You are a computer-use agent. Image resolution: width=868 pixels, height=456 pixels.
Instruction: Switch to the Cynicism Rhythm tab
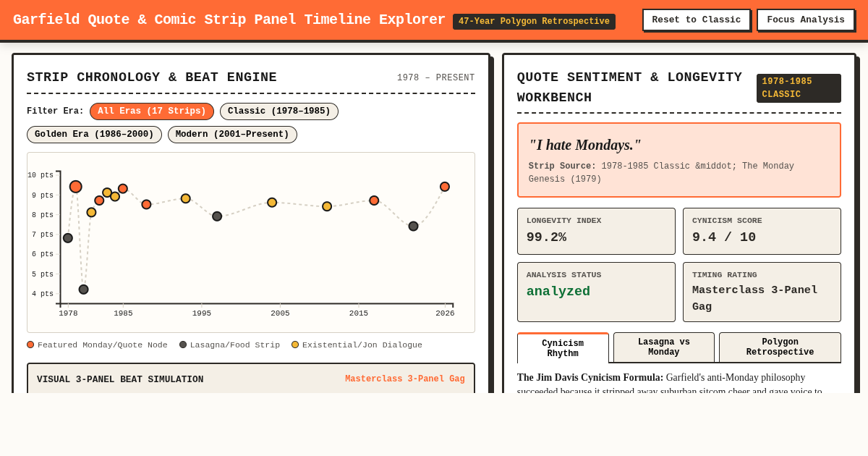point(563,348)
